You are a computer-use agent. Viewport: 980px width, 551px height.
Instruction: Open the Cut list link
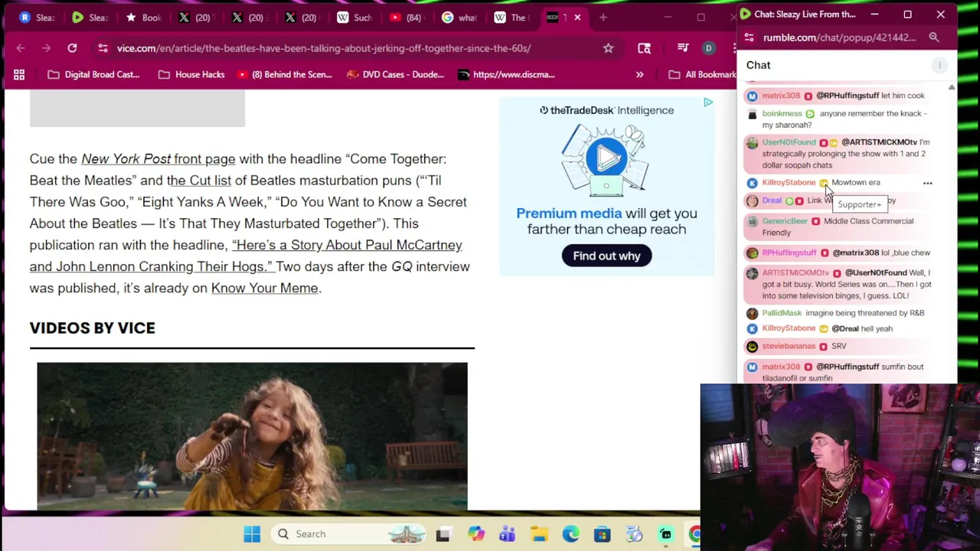pos(199,180)
